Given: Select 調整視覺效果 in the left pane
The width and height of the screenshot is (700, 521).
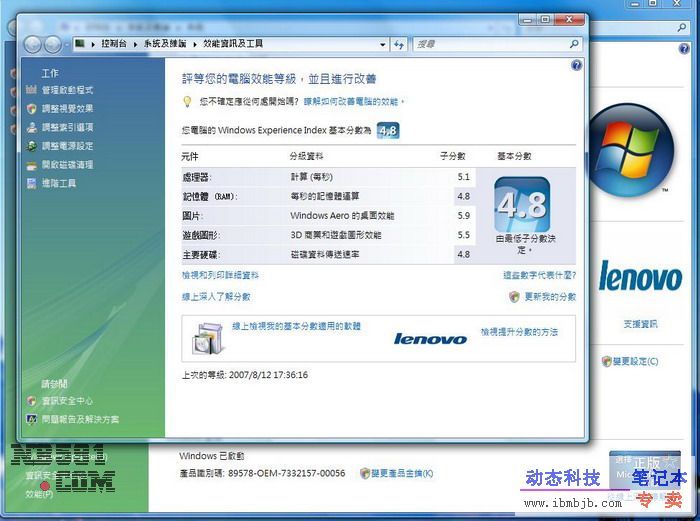Looking at the screenshot, I should point(67,109).
